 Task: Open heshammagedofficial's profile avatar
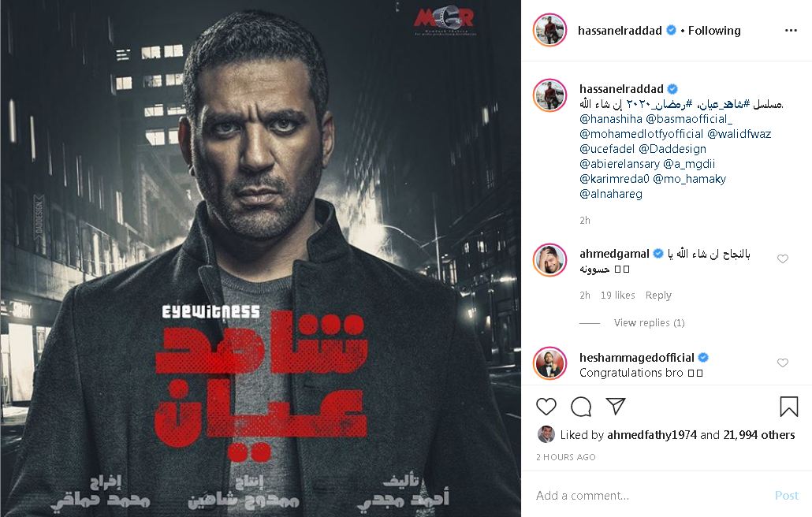click(550, 364)
